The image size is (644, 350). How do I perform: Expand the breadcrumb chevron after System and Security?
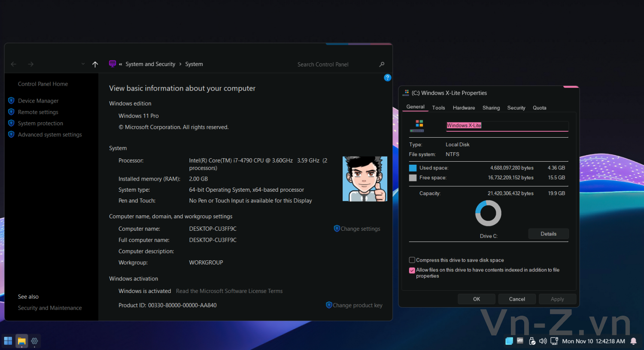[x=180, y=64]
